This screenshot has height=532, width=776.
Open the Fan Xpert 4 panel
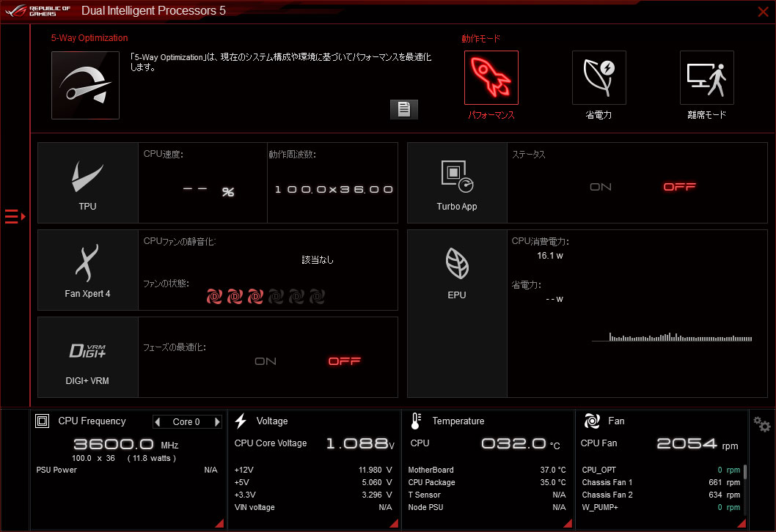87,270
